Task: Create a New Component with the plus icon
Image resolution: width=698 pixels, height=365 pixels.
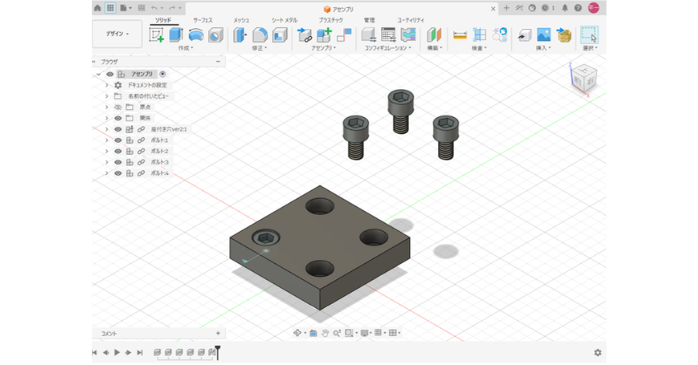Action: tap(324, 35)
